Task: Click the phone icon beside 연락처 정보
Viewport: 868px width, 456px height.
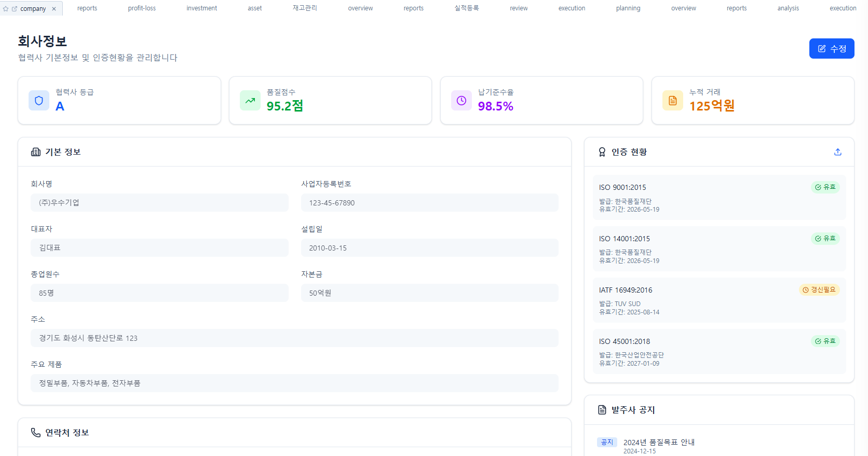Action: click(36, 433)
